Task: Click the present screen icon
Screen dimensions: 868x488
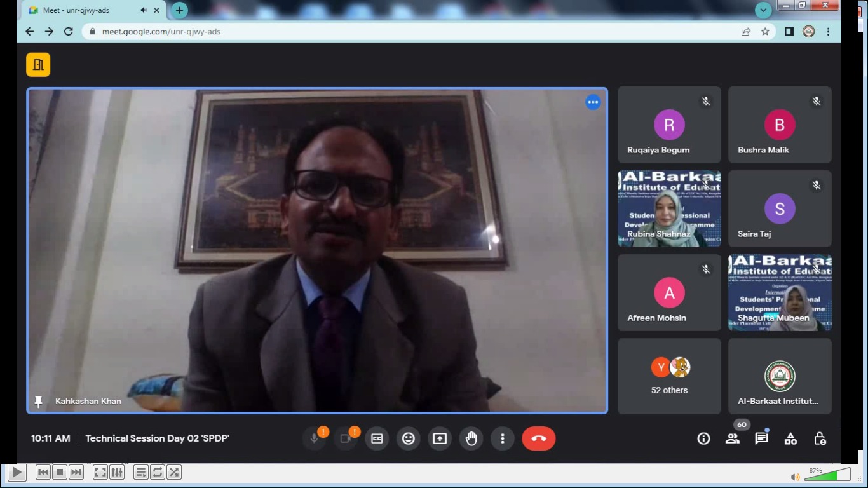Action: (x=440, y=438)
